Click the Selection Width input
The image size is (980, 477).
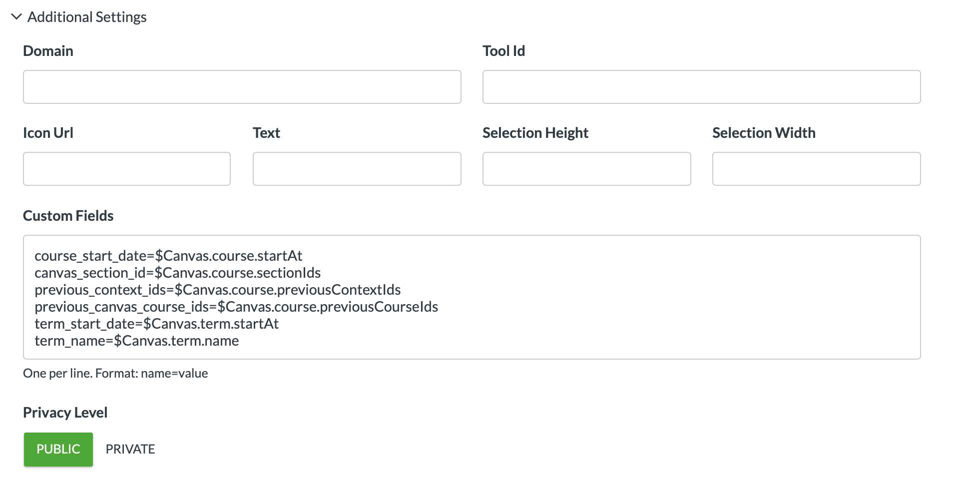(x=816, y=169)
